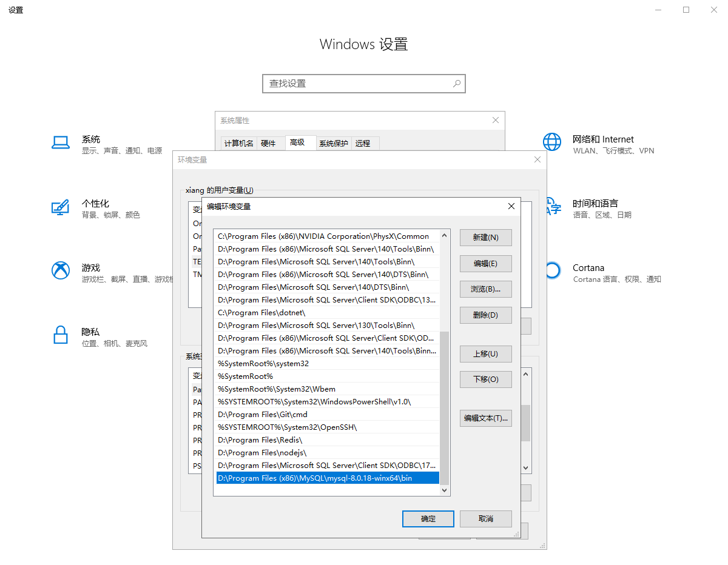
Task: Open the 个性化 settings icon
Action: (61, 207)
